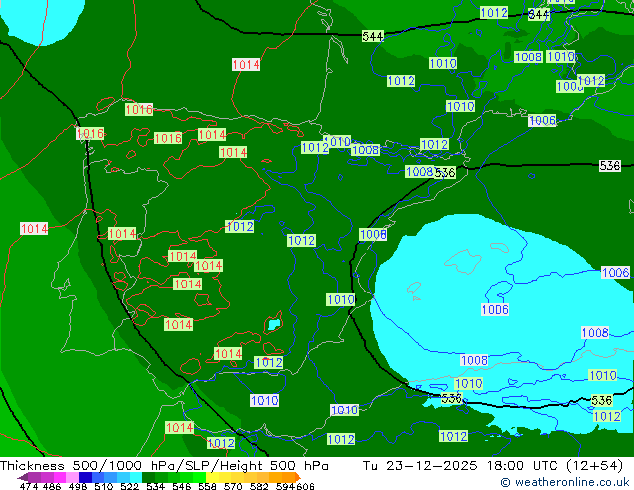Pick the darkest green swatch above 534
This screenshot has width=634, height=490.
(x=148, y=477)
